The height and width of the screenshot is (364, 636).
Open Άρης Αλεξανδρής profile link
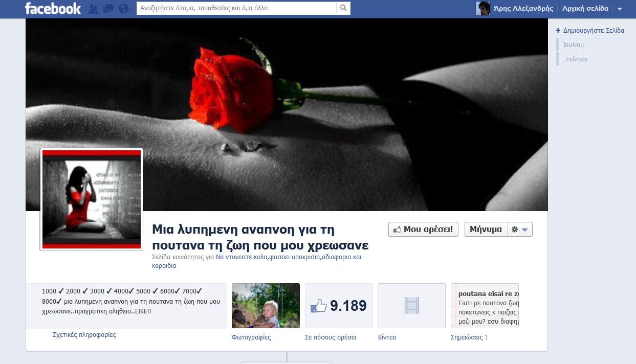click(523, 9)
